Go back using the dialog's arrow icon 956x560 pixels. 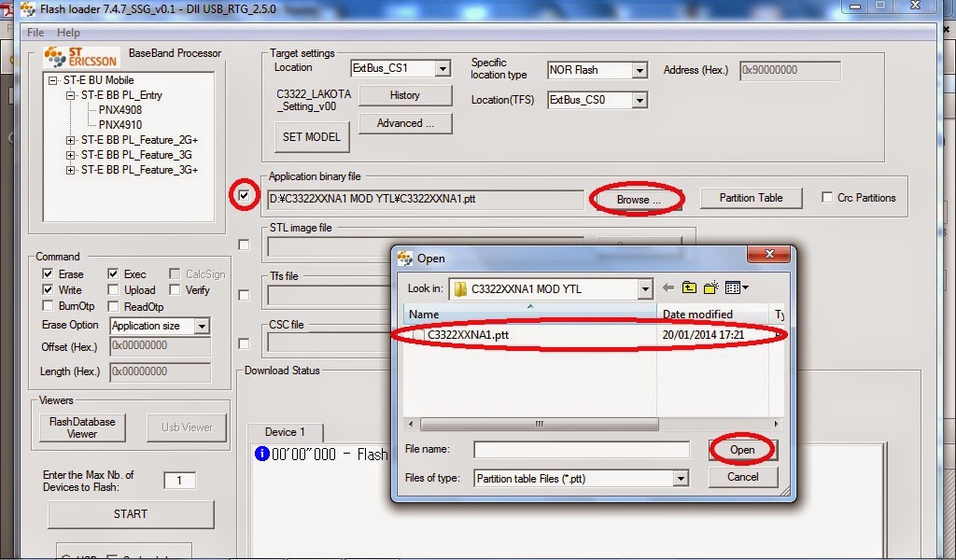668,287
